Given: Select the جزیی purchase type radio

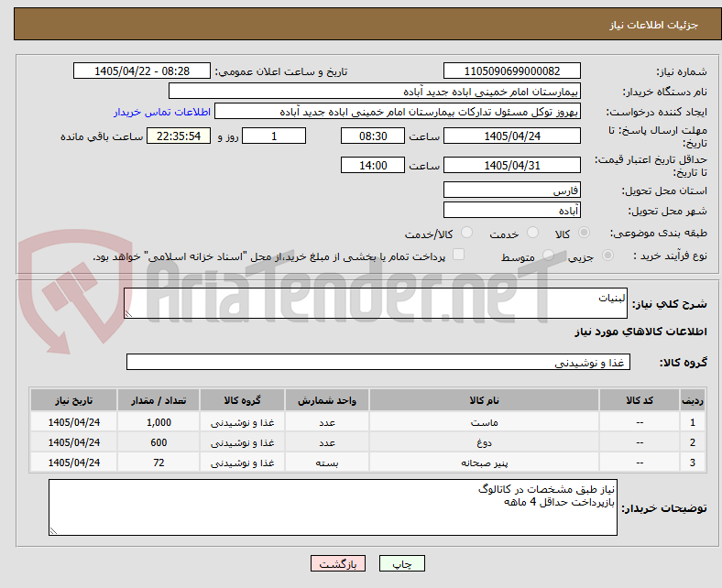Looking at the screenshot, I should click(607, 256).
